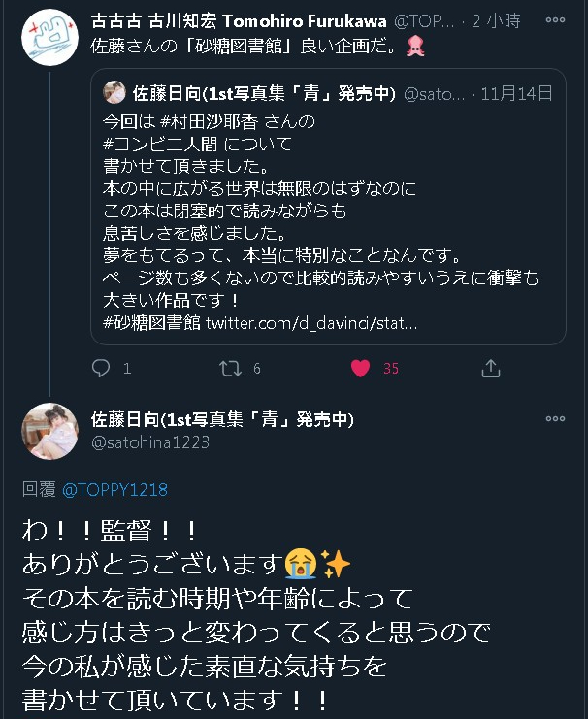Viewport: 588px width, 719px height.
Task: Open the more options on 佐藤日向's reply
Action: pyautogui.click(x=554, y=418)
